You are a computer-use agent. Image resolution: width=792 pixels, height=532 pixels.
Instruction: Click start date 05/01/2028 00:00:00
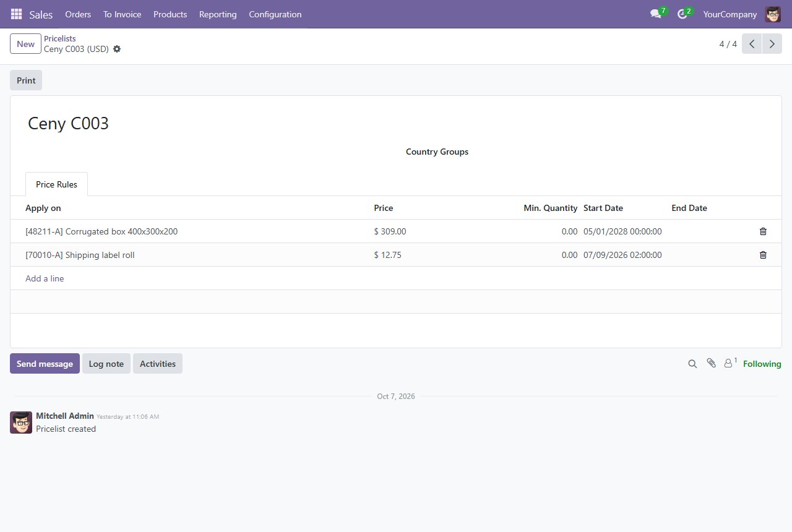622,231
